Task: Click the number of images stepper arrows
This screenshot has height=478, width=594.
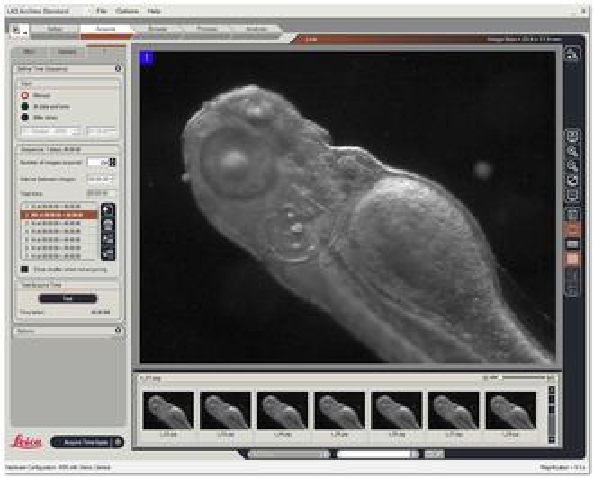Action: 113,162
